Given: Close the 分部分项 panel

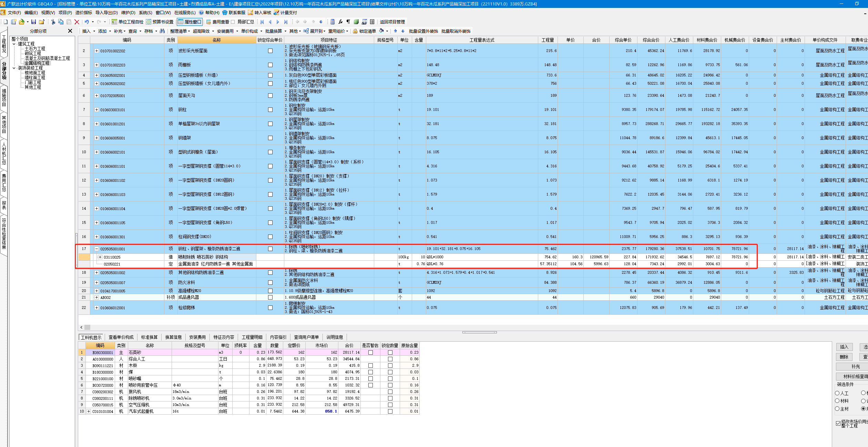Looking at the screenshot, I should click(x=70, y=31).
